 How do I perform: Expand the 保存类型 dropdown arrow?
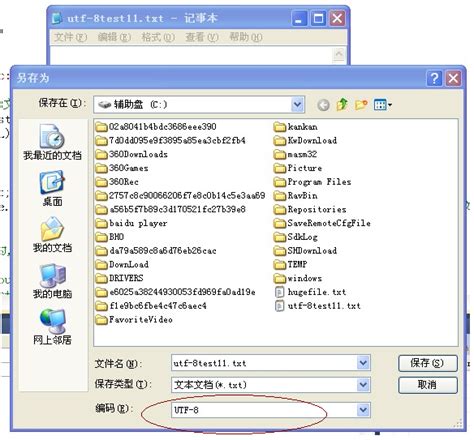pos(363,385)
